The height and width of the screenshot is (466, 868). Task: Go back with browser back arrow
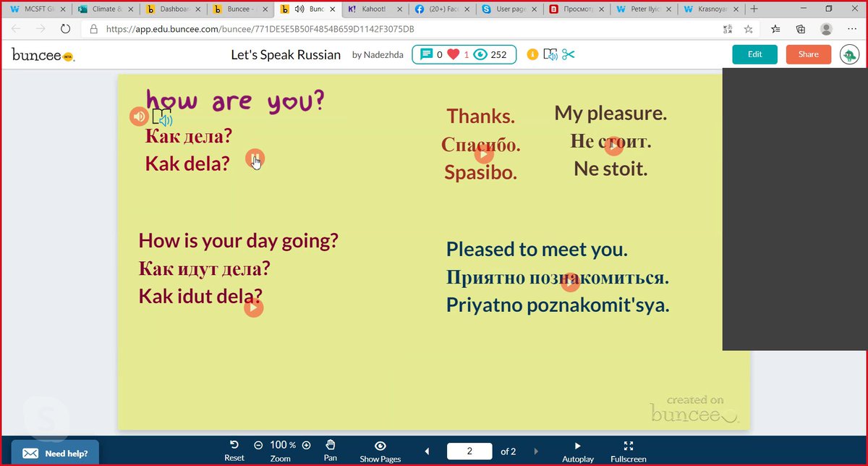pos(16,30)
